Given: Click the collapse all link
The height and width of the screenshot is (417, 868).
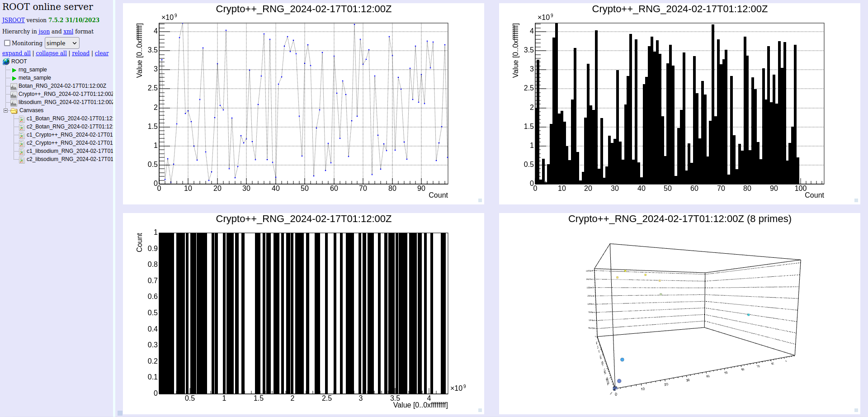Looking at the screenshot, I should pos(51,53).
